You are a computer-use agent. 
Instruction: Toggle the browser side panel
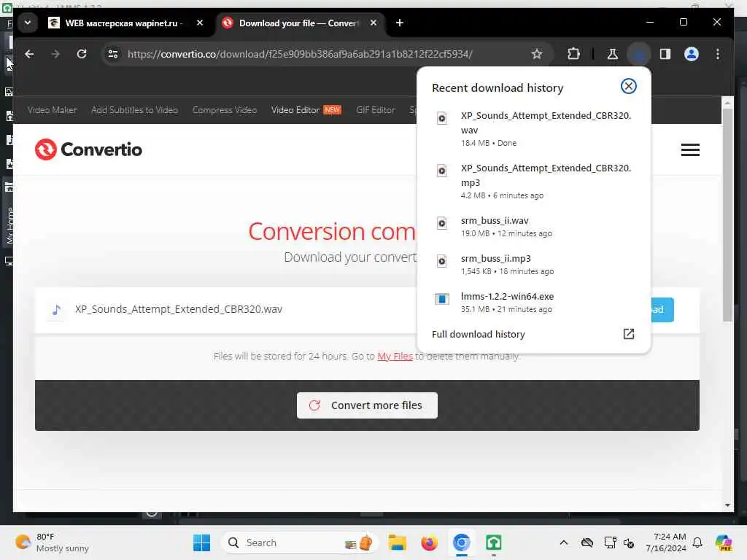(x=665, y=54)
